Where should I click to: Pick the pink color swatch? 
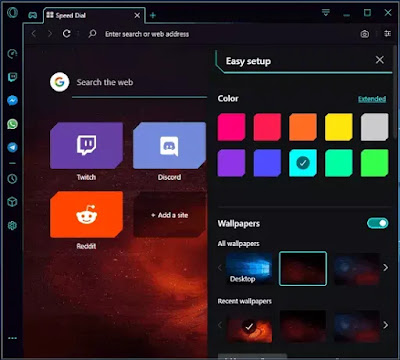[x=232, y=127]
